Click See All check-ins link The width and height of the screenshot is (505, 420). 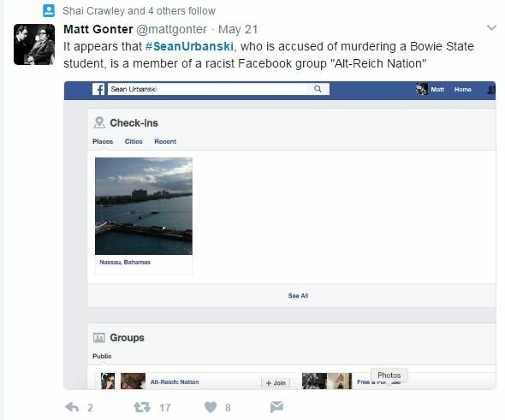(x=298, y=295)
